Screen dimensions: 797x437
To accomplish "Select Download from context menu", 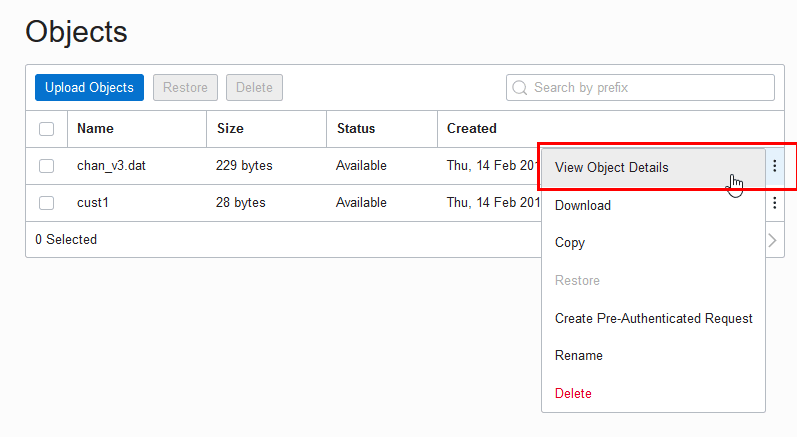I will pyautogui.click(x=582, y=206).
